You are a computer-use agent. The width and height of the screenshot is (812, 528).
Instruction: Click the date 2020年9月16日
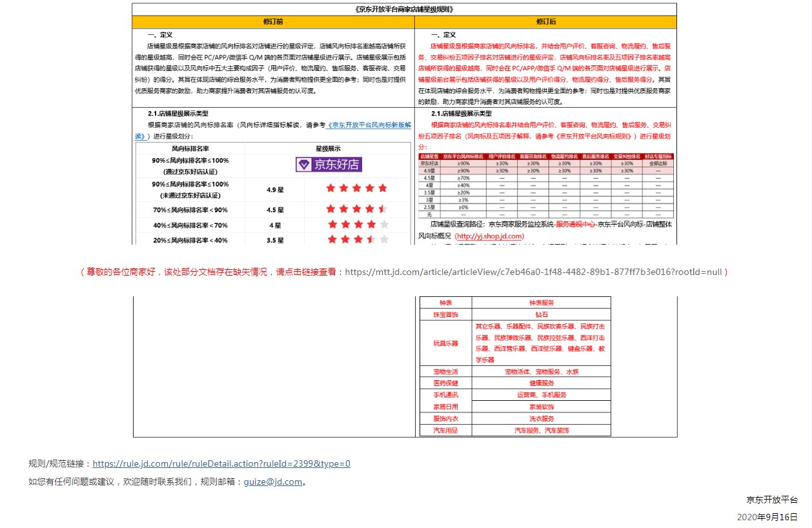pyautogui.click(x=767, y=517)
